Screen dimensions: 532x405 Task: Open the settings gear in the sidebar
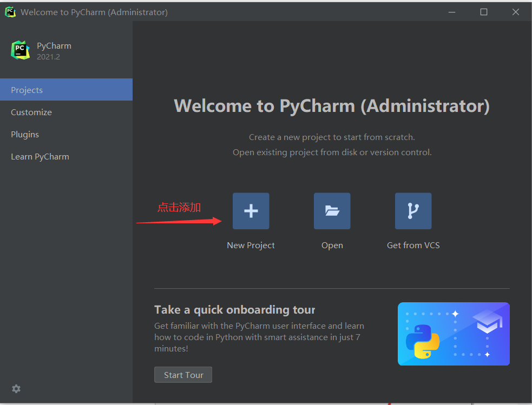click(x=16, y=388)
